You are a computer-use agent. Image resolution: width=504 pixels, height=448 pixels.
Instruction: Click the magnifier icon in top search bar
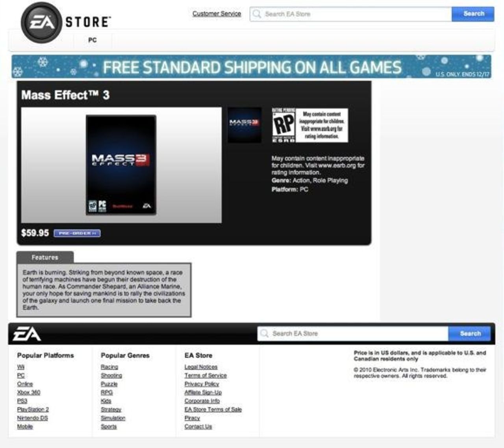[x=258, y=14]
